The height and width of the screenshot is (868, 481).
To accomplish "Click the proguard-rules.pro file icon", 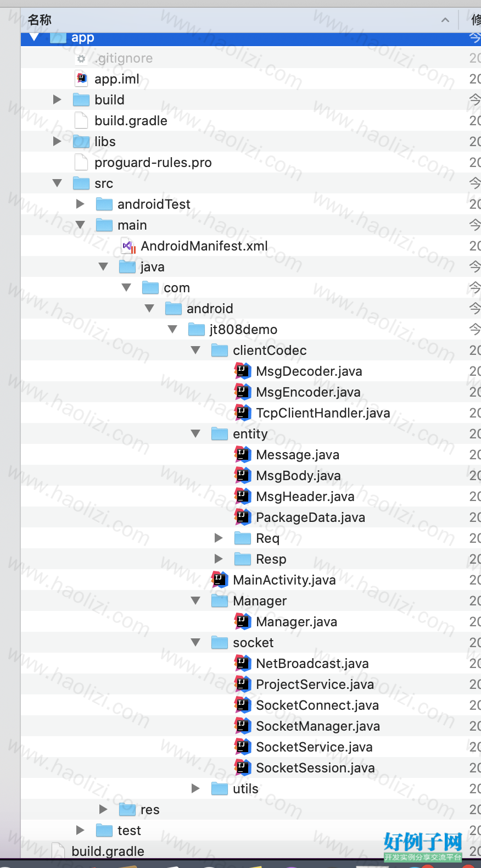I will 81,162.
